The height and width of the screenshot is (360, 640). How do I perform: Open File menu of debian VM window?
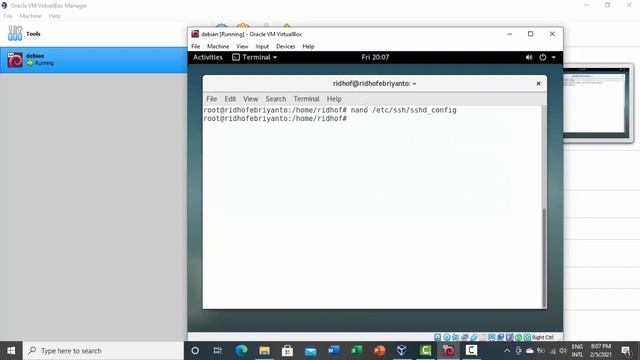[196, 47]
